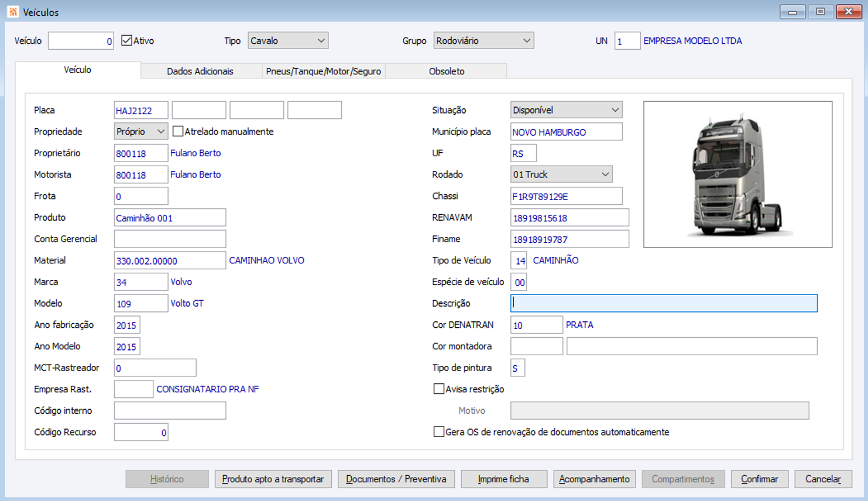
Task: Click Produto apto a transportar button
Action: [x=273, y=479]
